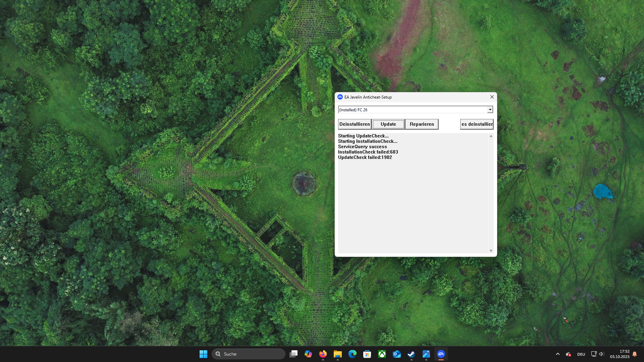Image resolution: width=644 pixels, height=362 pixels.
Task: Click the Copilot taskbar icon
Action: (x=308, y=354)
